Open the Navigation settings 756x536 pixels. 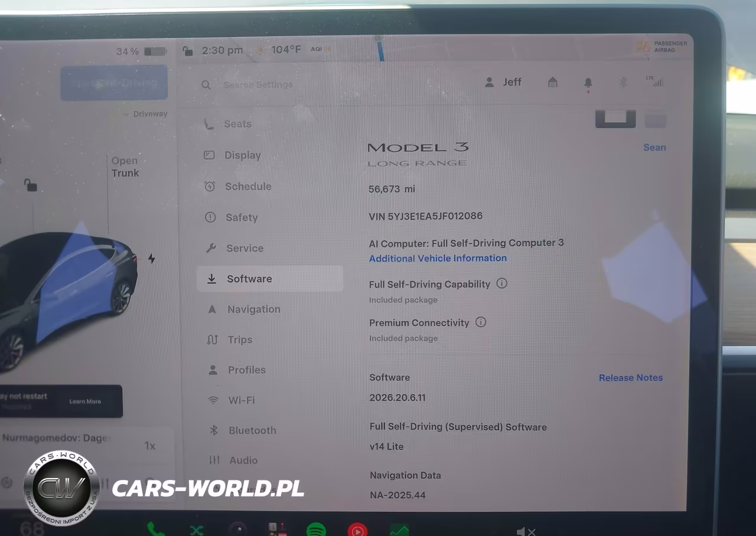[243, 309]
